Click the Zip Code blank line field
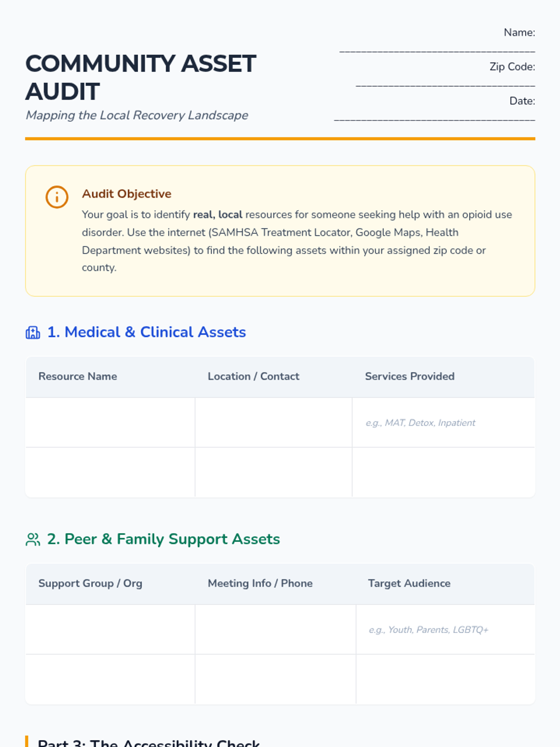This screenshot has width=560, height=747. click(445, 84)
